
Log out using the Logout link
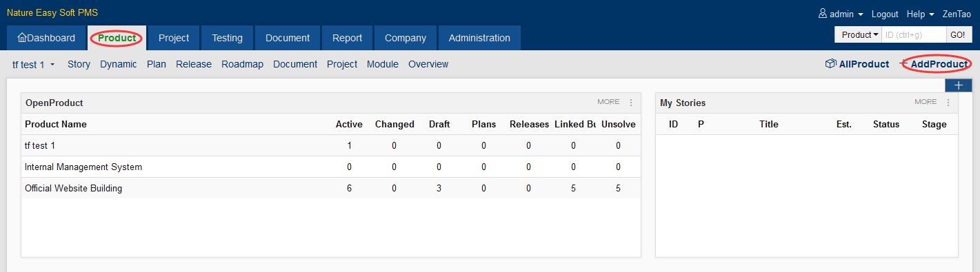tap(885, 14)
